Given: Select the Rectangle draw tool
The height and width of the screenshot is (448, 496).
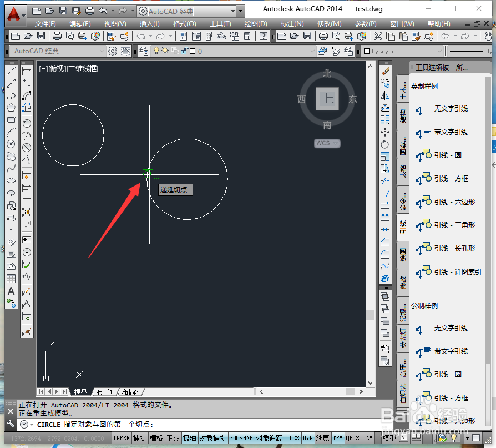Looking at the screenshot, I should [x=11, y=120].
